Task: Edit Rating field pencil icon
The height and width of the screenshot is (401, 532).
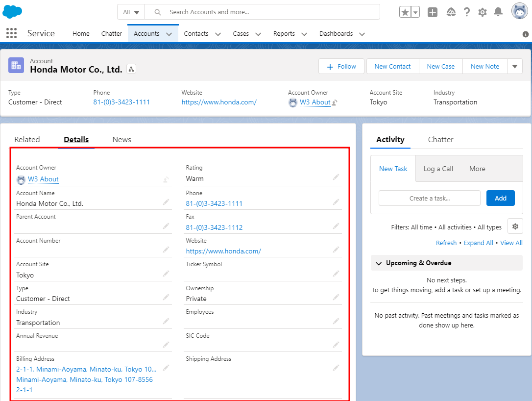Action: [336, 177]
